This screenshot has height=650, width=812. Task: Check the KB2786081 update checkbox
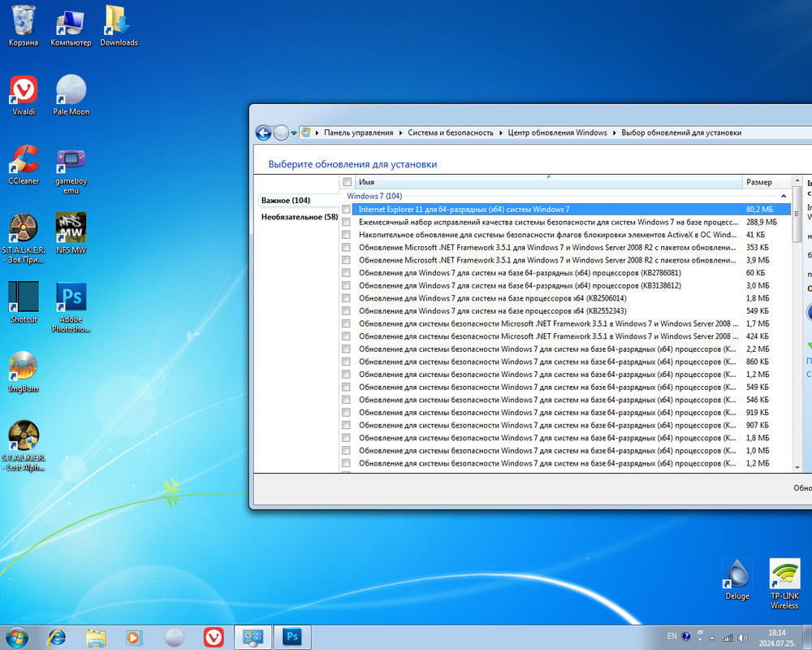click(x=346, y=273)
